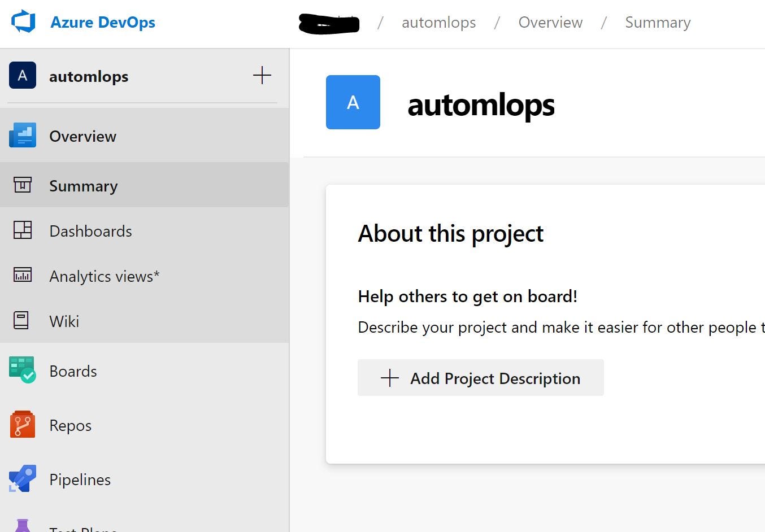Select the Summary breadcrumb
Image resolution: width=765 pixels, height=532 pixels.
tap(658, 23)
